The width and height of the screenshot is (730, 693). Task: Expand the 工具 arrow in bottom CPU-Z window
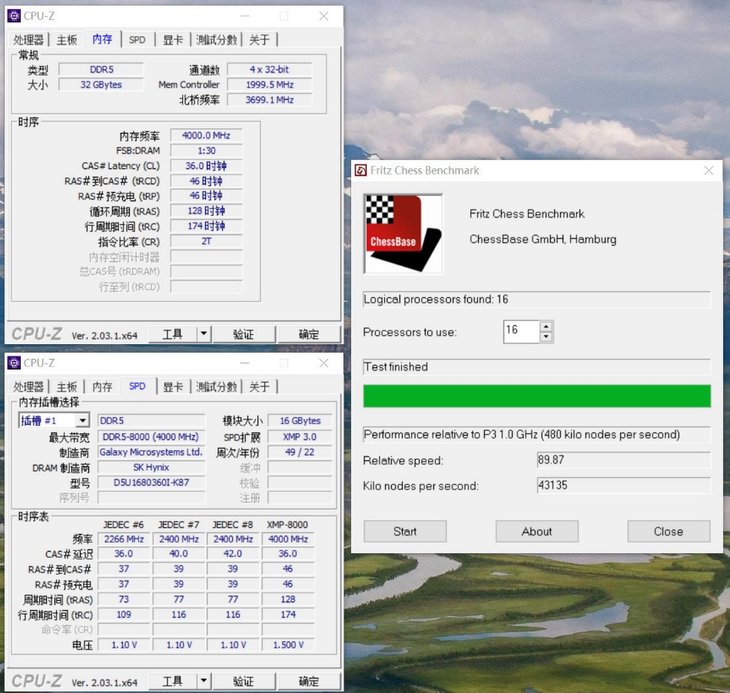pyautogui.click(x=203, y=681)
